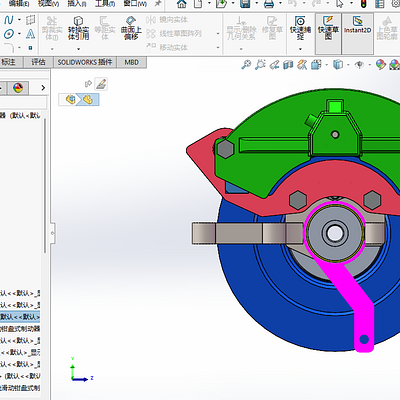Open dropdown under Quick Snaps

click(x=300, y=49)
